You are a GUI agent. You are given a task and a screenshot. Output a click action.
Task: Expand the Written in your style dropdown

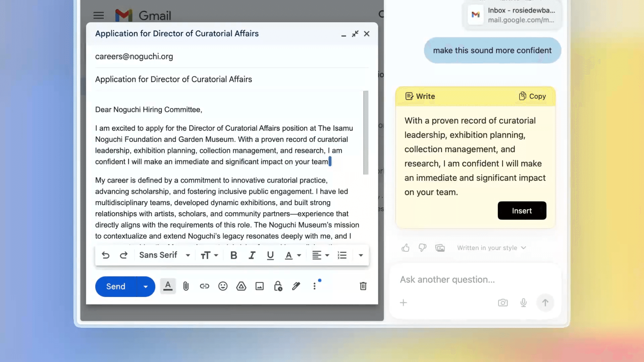pos(491,248)
